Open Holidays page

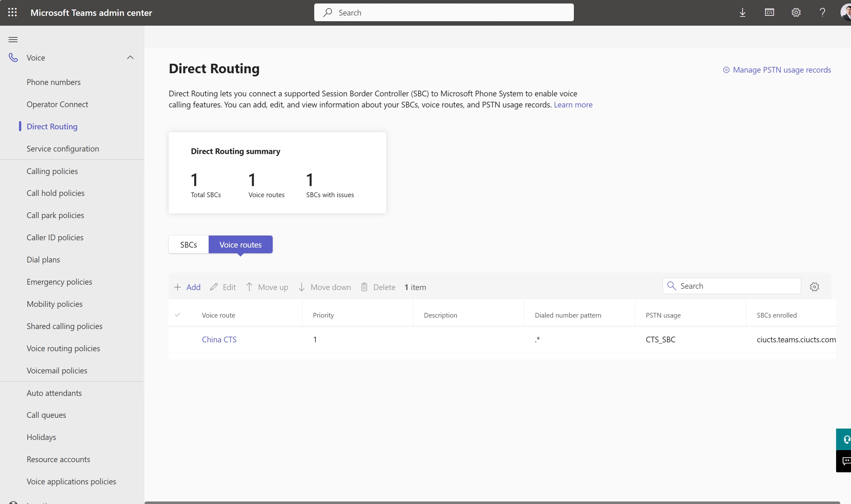[42, 437]
